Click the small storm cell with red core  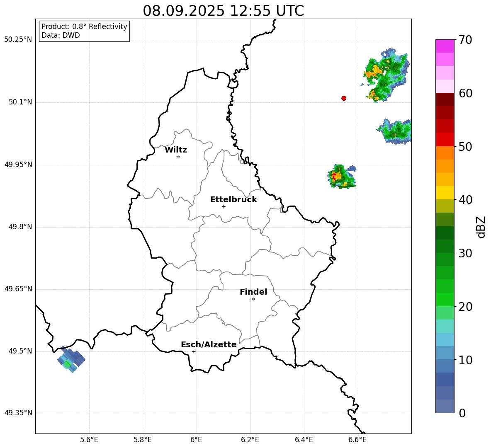point(342,176)
